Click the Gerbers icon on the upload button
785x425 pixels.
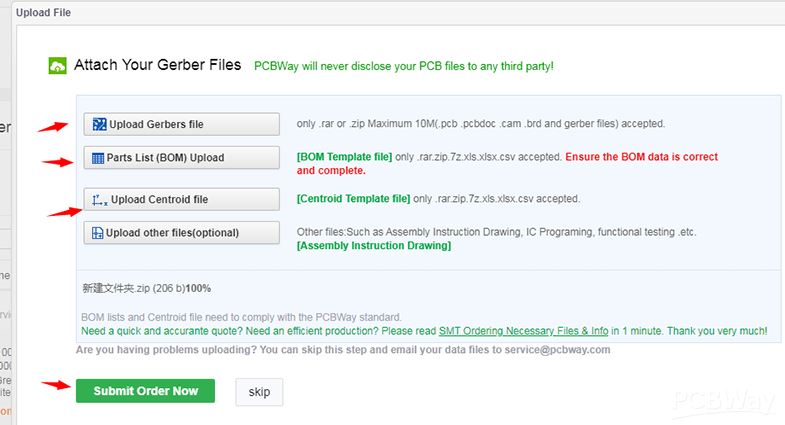[x=99, y=124]
